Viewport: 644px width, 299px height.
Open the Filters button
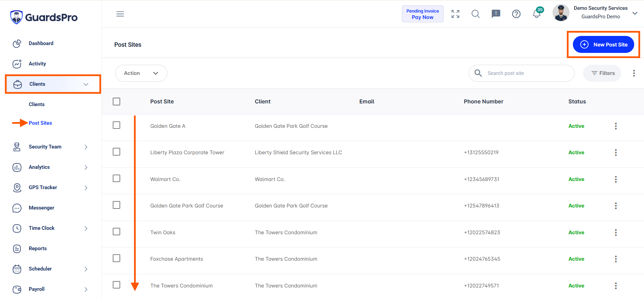coord(602,73)
